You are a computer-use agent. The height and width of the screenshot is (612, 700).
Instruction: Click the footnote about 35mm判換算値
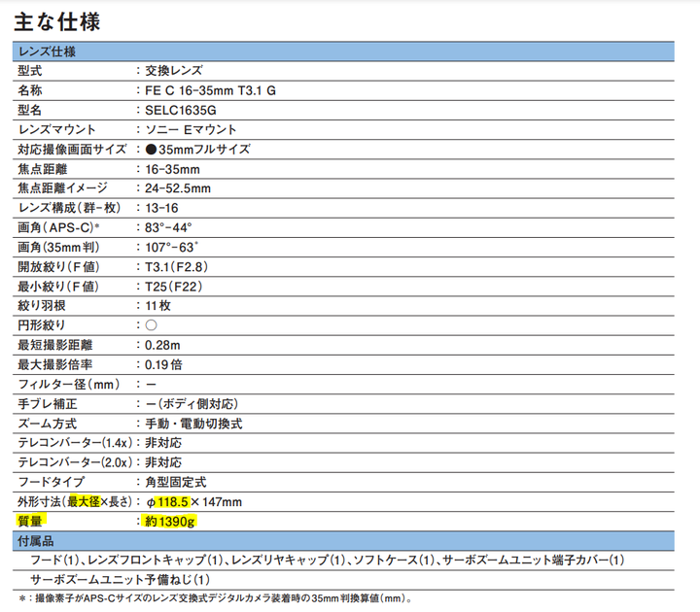[215, 598]
